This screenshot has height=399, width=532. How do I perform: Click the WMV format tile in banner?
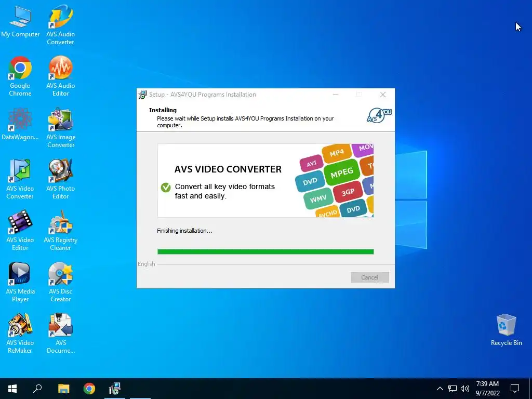[318, 199]
